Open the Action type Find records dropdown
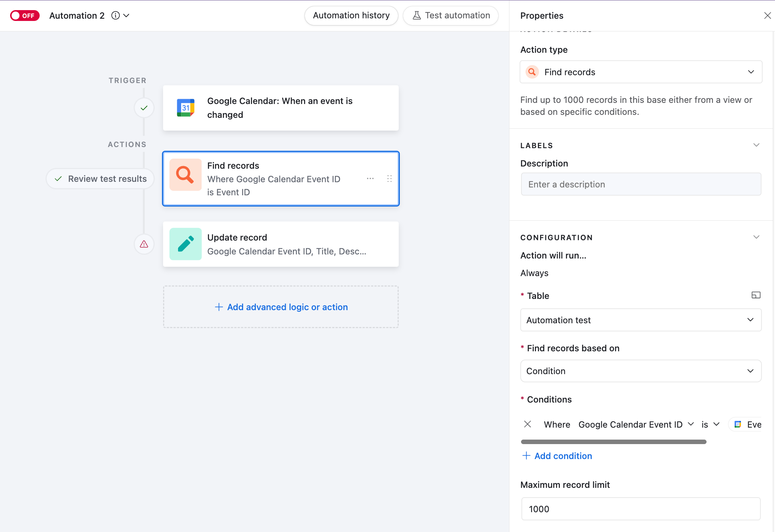 pyautogui.click(x=641, y=72)
